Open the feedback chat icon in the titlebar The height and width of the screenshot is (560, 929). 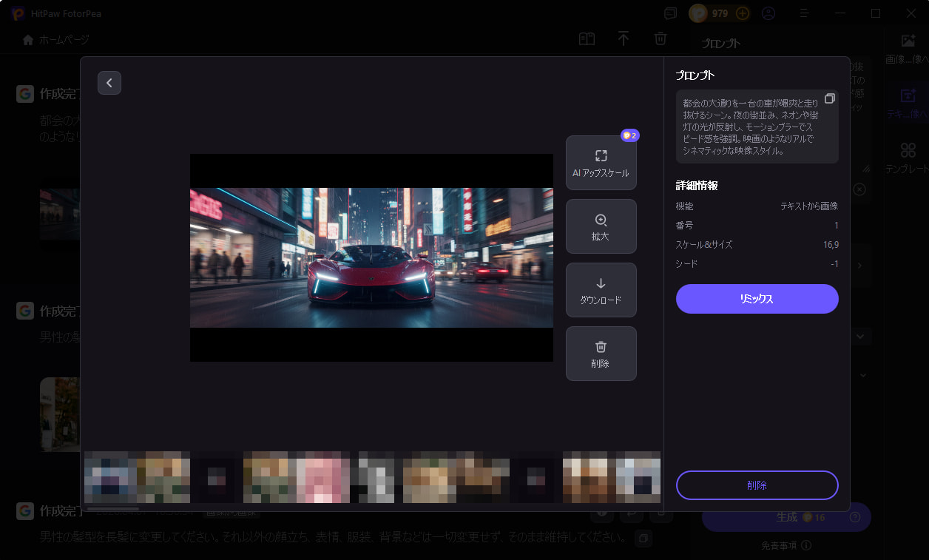click(670, 13)
